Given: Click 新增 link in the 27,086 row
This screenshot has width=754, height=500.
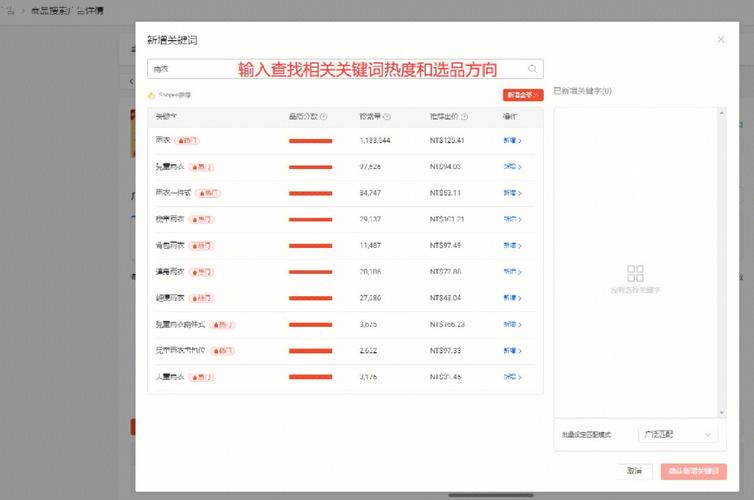Looking at the screenshot, I should click(512, 298).
